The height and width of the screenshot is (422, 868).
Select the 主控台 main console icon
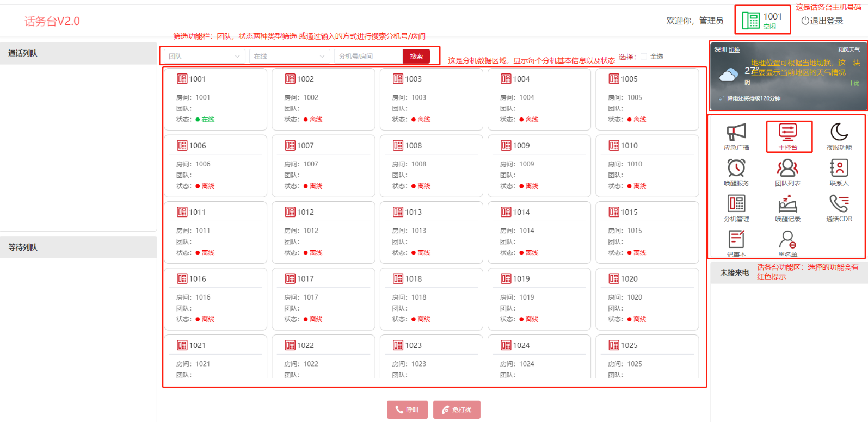(x=787, y=136)
